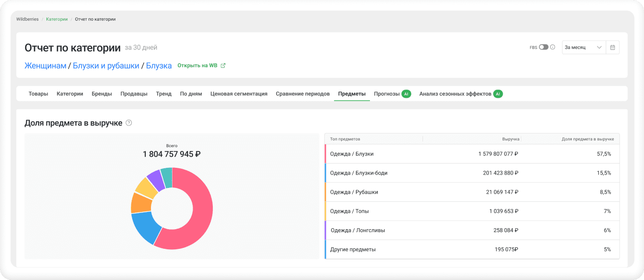Click the help icon beside Доля предмета в выручке
The width and height of the screenshot is (644, 280).
(128, 123)
